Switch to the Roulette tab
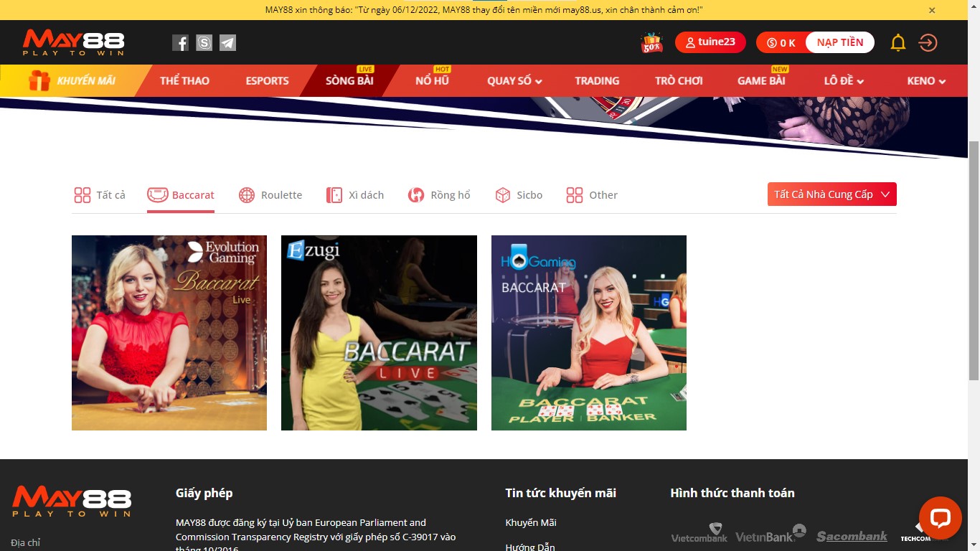 270,195
